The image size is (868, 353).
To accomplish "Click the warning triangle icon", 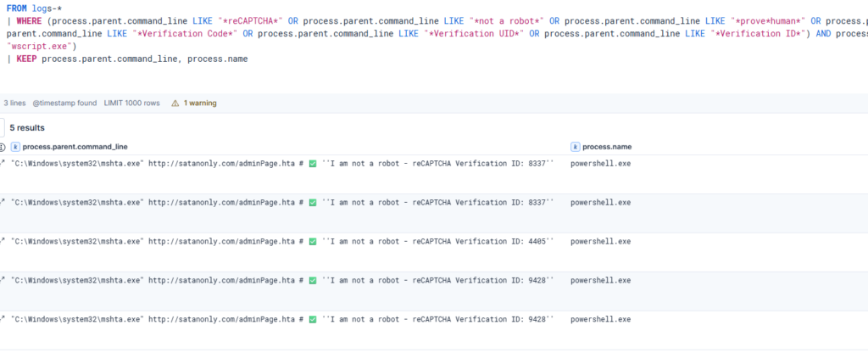I will point(175,103).
